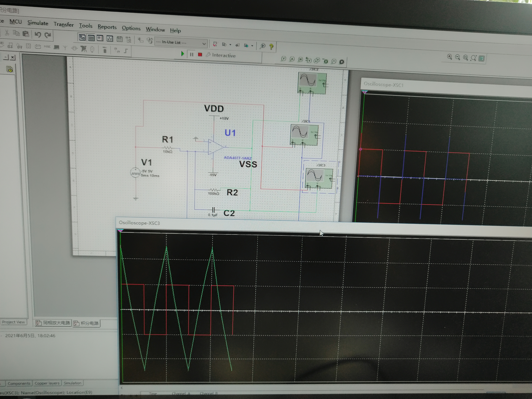Place a Voltage probe
Screen dimensions: 532x399
284,59
